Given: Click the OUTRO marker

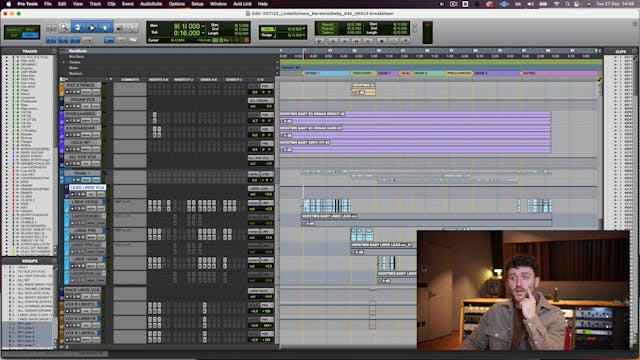Looking at the screenshot, I should point(529,73).
